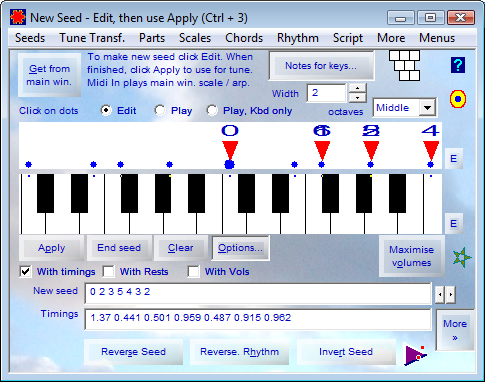Click into the Width value field

[327, 93]
